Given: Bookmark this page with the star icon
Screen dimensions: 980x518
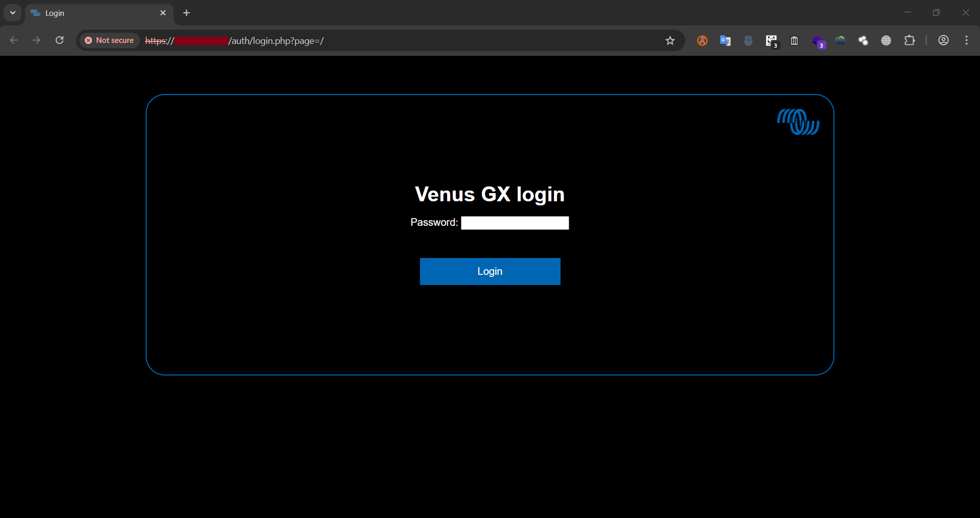Looking at the screenshot, I should 670,40.
